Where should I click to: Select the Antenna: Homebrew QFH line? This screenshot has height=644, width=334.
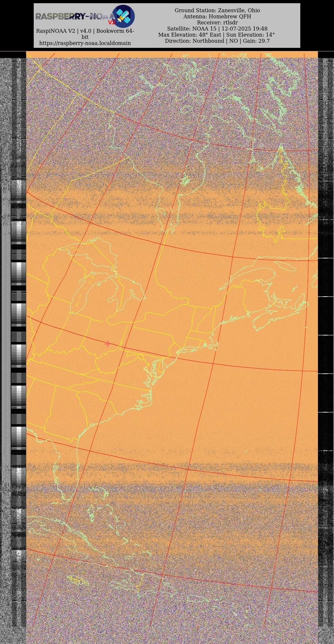(x=217, y=17)
